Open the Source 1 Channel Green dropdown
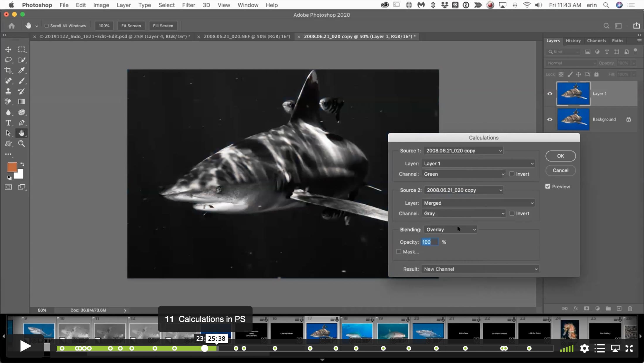 [x=463, y=174]
